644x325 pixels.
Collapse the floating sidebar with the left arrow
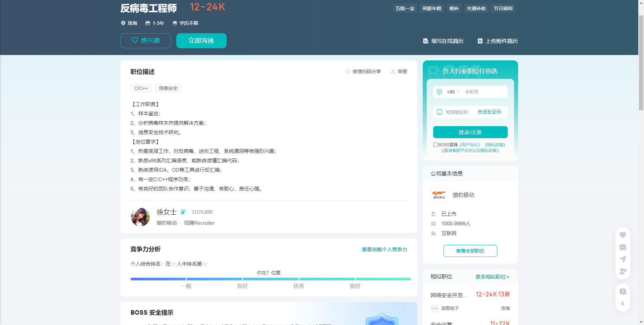tap(622, 304)
